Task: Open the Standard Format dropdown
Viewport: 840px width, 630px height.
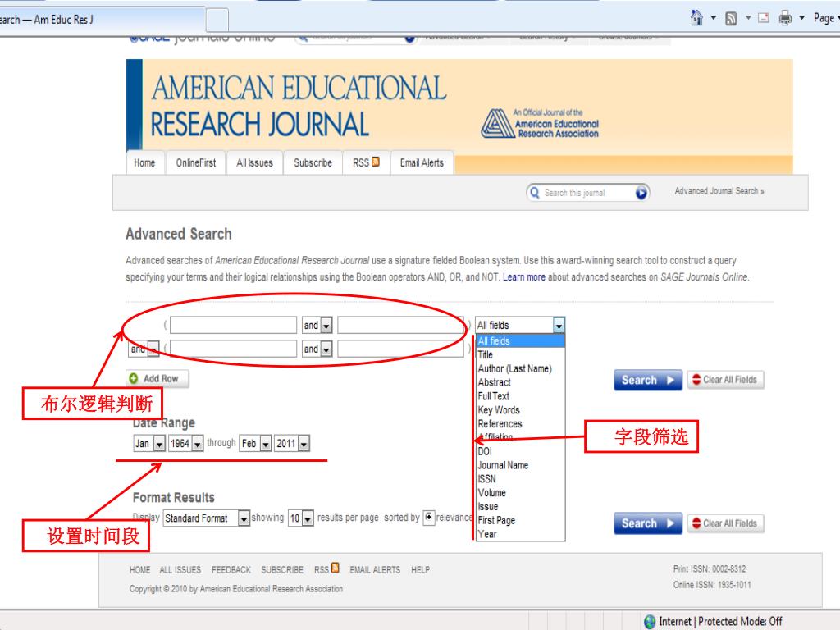Action: tap(206, 518)
